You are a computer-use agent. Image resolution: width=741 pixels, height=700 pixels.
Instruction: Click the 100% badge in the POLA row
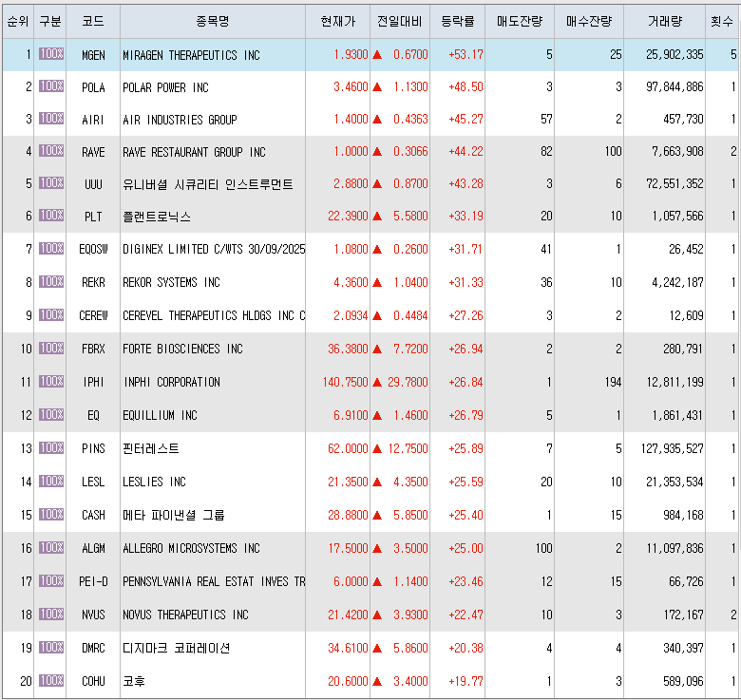(x=51, y=86)
